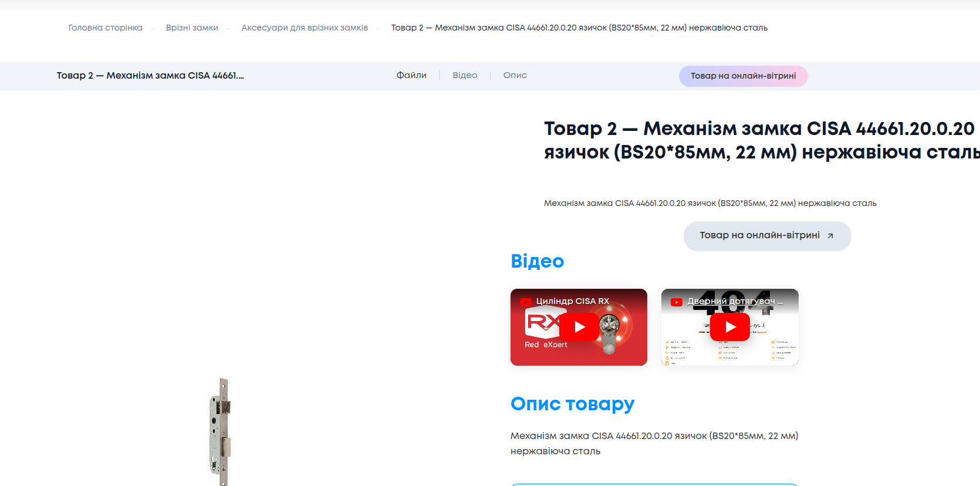The image size is (980, 486).
Task: Switch to the Відео tab
Action: tap(465, 75)
